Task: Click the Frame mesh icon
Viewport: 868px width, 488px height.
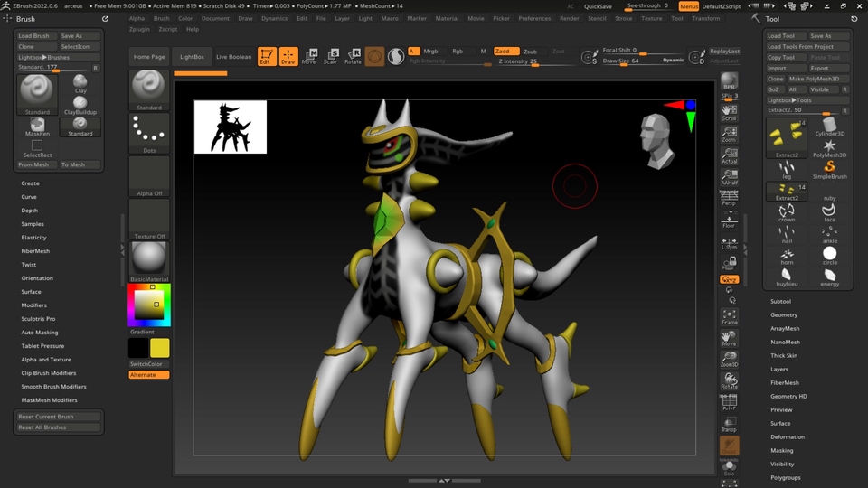Action: point(729,316)
